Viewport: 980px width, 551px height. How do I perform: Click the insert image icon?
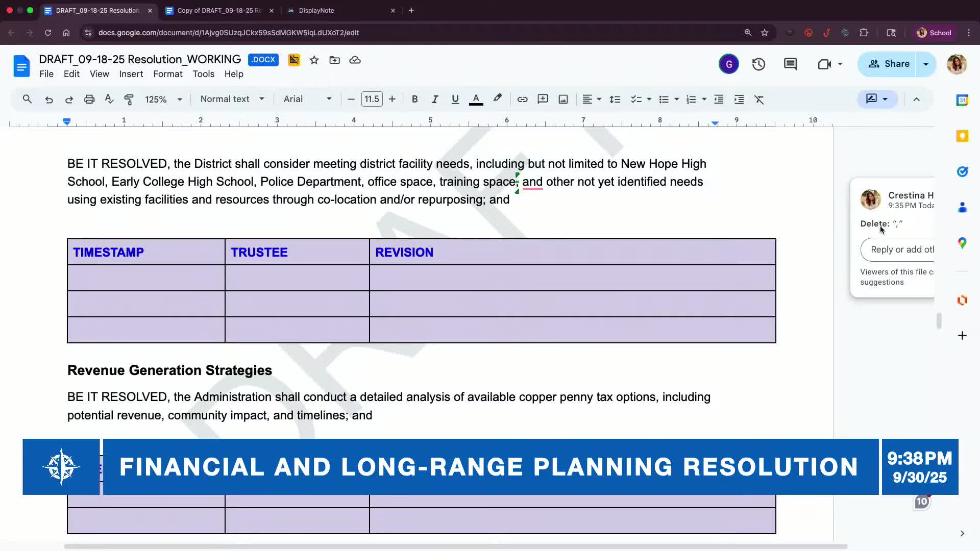pyautogui.click(x=563, y=99)
